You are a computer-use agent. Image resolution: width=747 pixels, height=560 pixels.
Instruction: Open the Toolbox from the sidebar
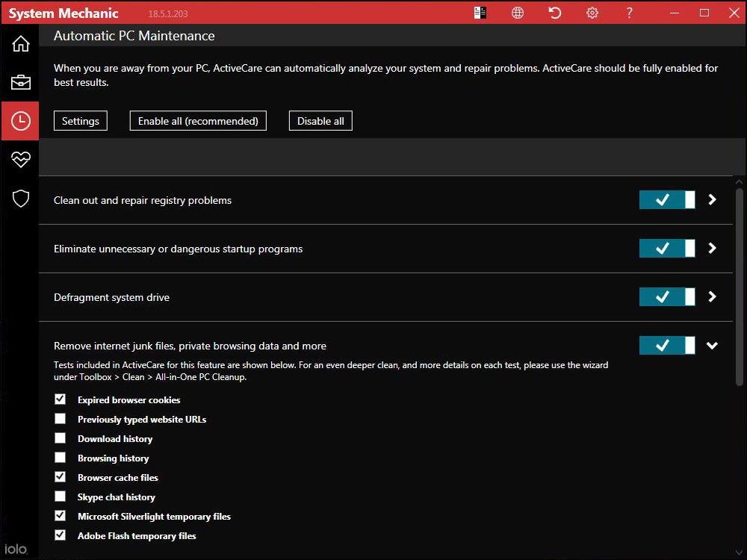click(x=20, y=82)
